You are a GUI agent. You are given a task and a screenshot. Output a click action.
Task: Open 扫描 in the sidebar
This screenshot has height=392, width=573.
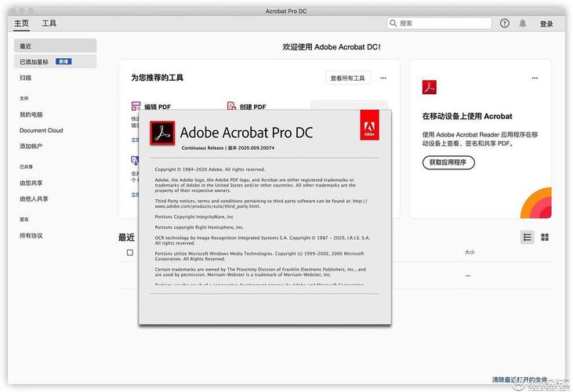coord(25,78)
